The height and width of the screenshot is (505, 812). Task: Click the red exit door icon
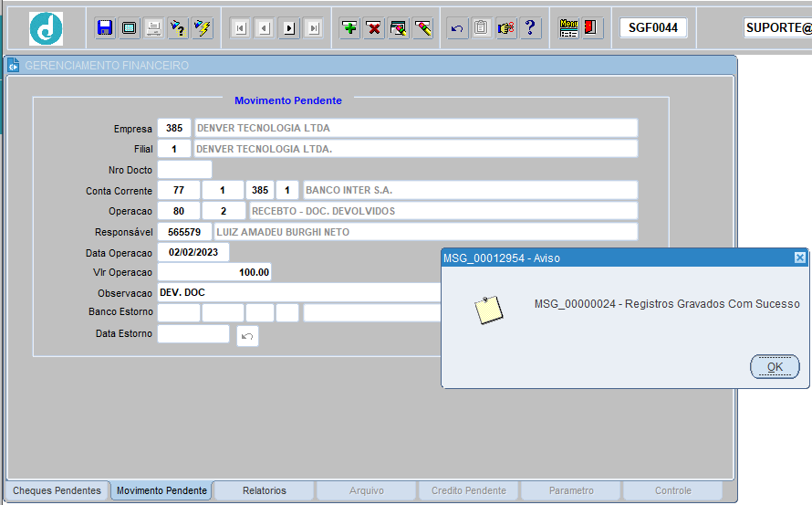pos(591,27)
